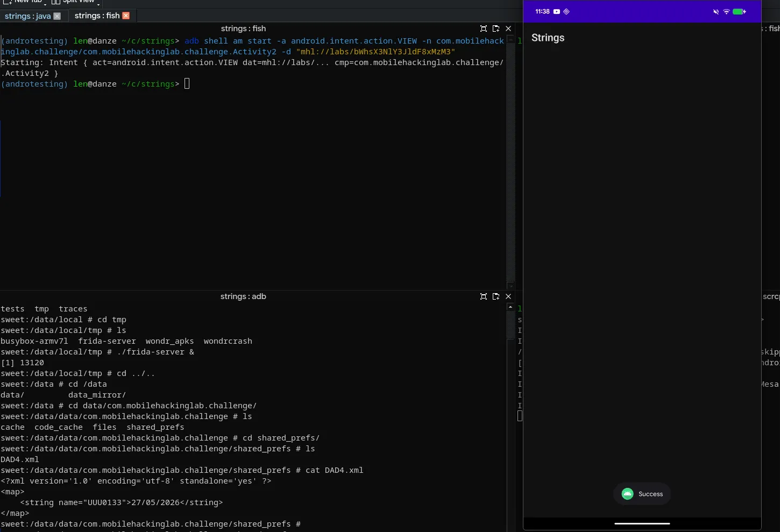Image resolution: width=780 pixels, height=532 pixels.
Task: Click the Android icon in Success toast
Action: point(627,494)
